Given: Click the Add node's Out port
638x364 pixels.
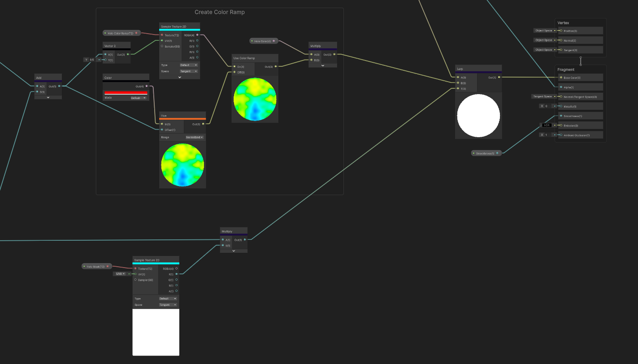Looking at the screenshot, I should coord(59,86).
